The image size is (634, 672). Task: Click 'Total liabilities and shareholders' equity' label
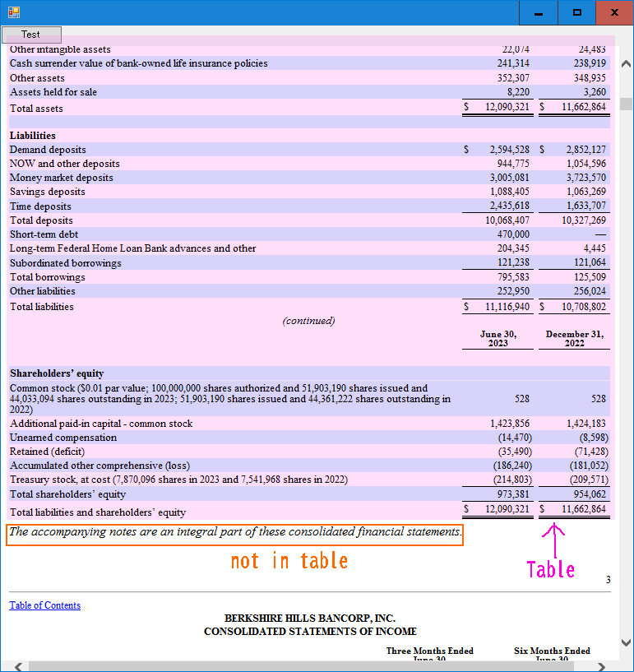click(98, 512)
